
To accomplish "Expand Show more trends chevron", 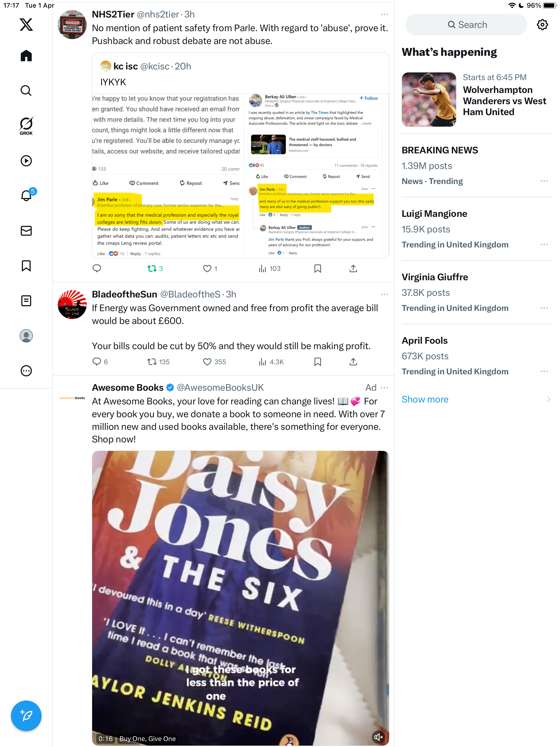I will (x=549, y=399).
